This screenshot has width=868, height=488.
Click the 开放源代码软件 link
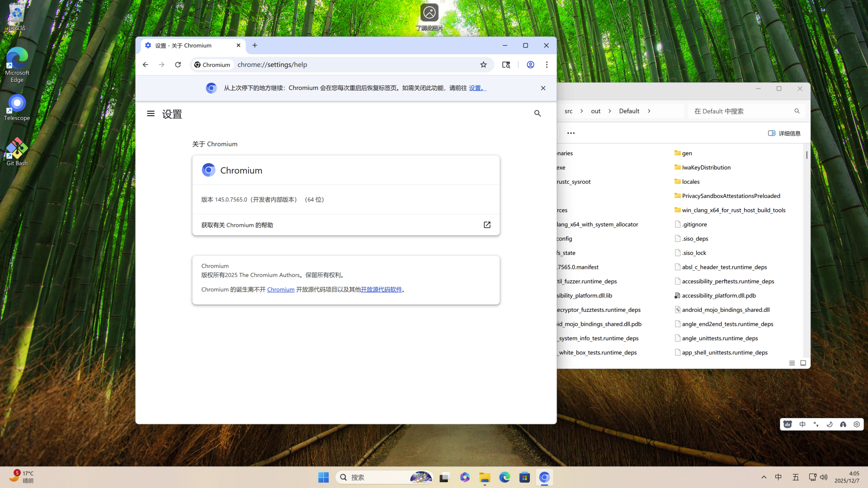tap(381, 290)
